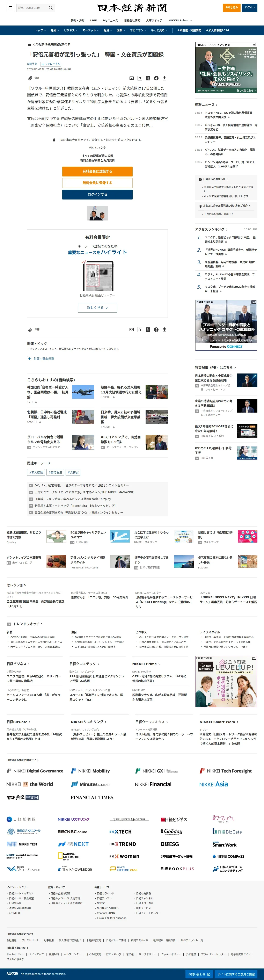Viewport: 264px width, 980px height.
Task: Note share icon above 関連トピック
Action: (x=140, y=330)
